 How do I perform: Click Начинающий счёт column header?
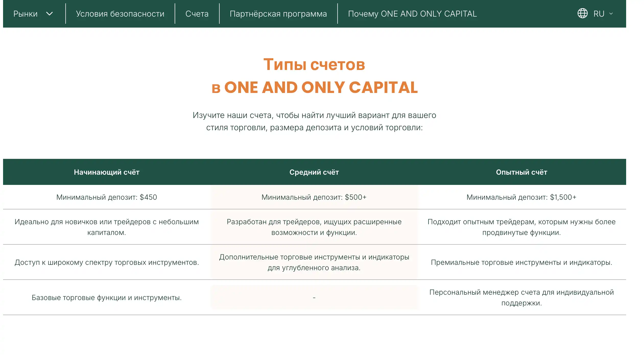pyautogui.click(x=106, y=172)
